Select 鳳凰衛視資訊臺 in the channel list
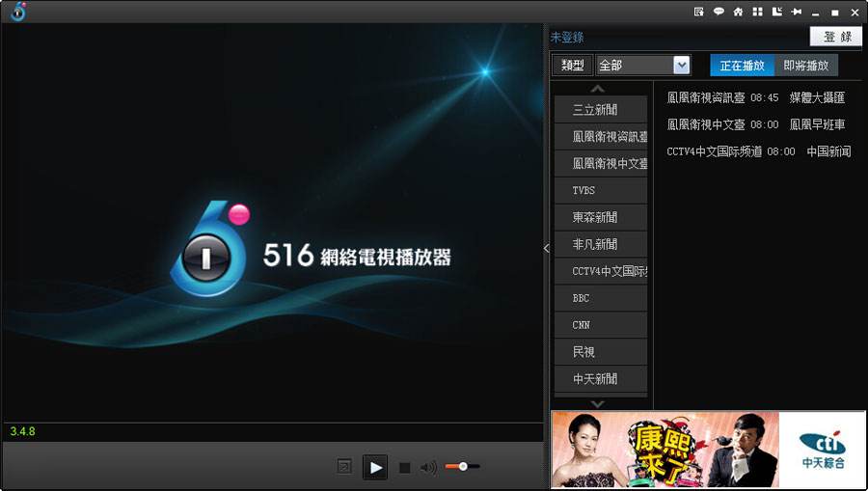 coord(601,137)
